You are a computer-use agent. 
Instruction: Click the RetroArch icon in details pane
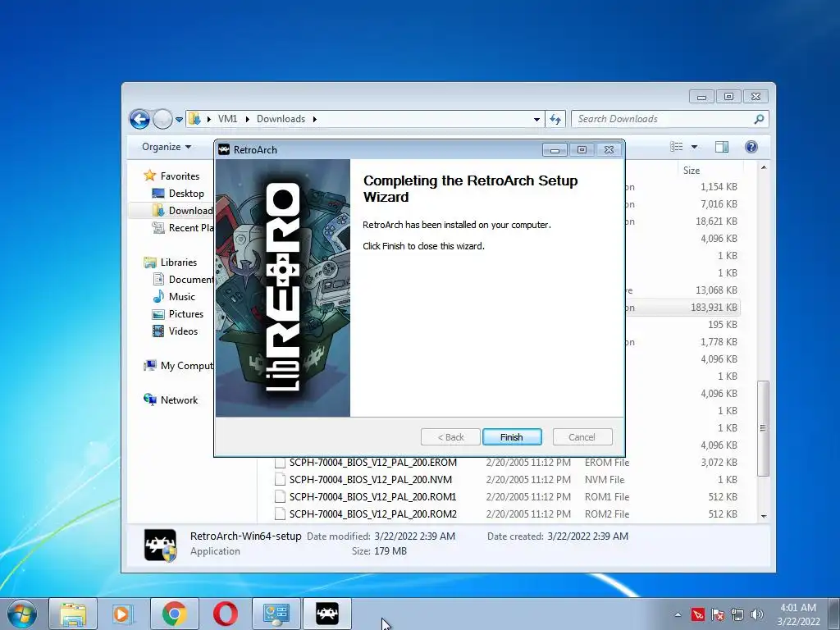coord(160,545)
